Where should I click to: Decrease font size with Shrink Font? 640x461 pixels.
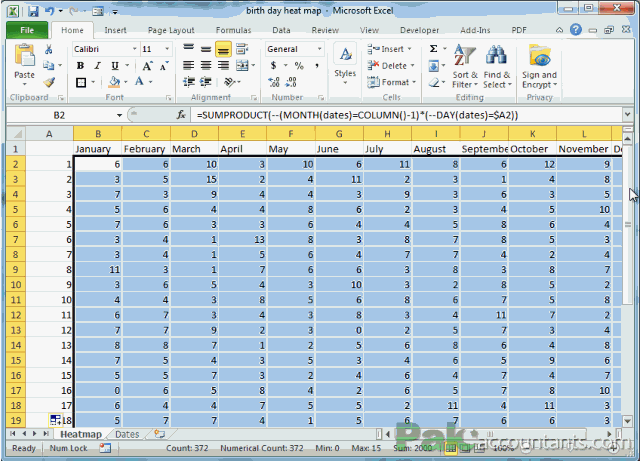tap(164, 66)
